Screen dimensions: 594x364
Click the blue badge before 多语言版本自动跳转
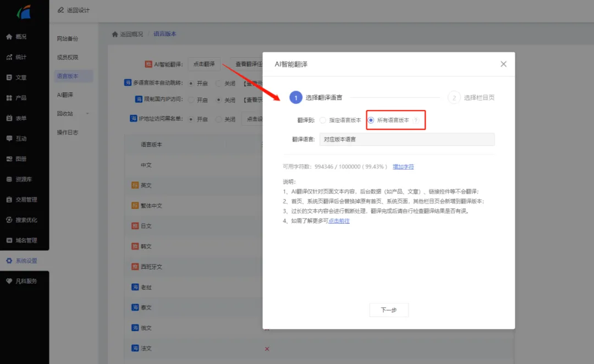[128, 82]
